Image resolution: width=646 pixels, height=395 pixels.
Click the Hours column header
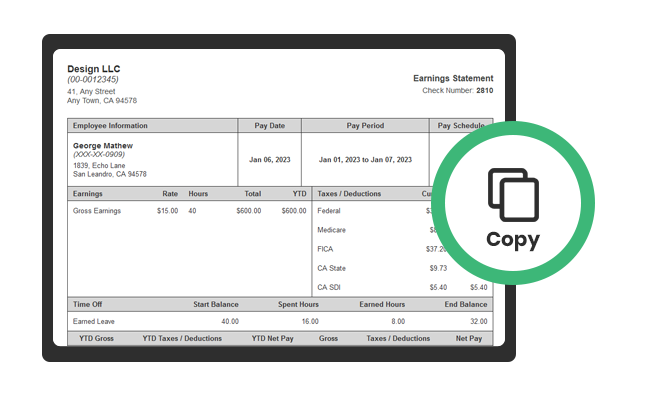coord(198,194)
